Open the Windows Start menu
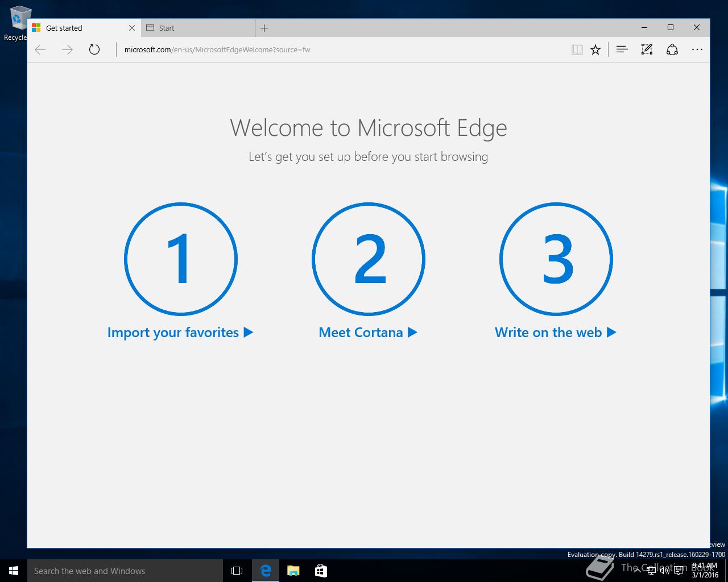 pyautogui.click(x=14, y=571)
